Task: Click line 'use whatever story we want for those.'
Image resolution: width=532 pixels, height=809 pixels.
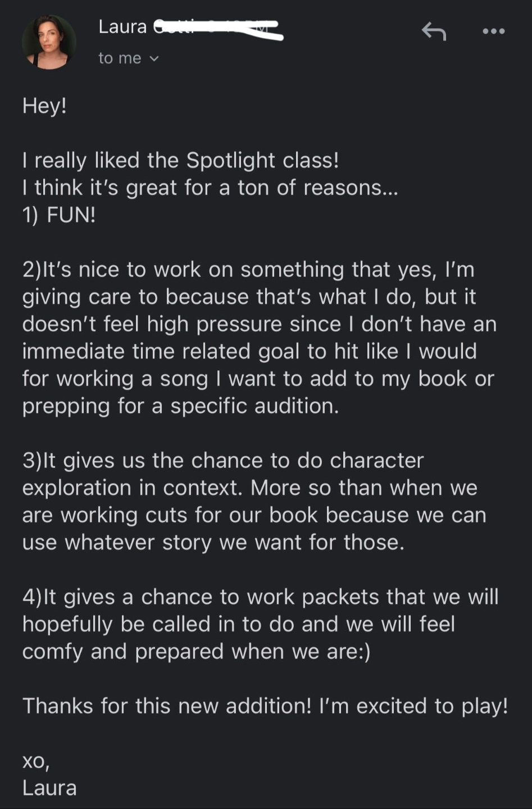Action: pyautogui.click(x=213, y=542)
